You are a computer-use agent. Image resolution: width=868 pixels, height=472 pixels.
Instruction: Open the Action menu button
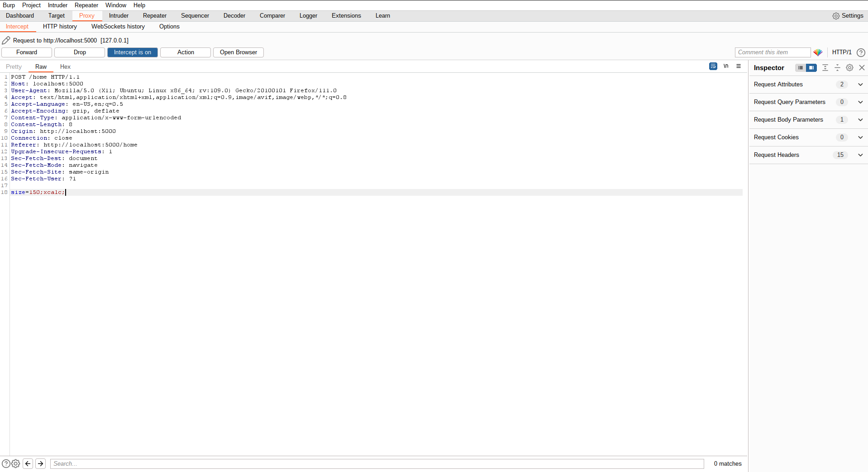pyautogui.click(x=186, y=52)
